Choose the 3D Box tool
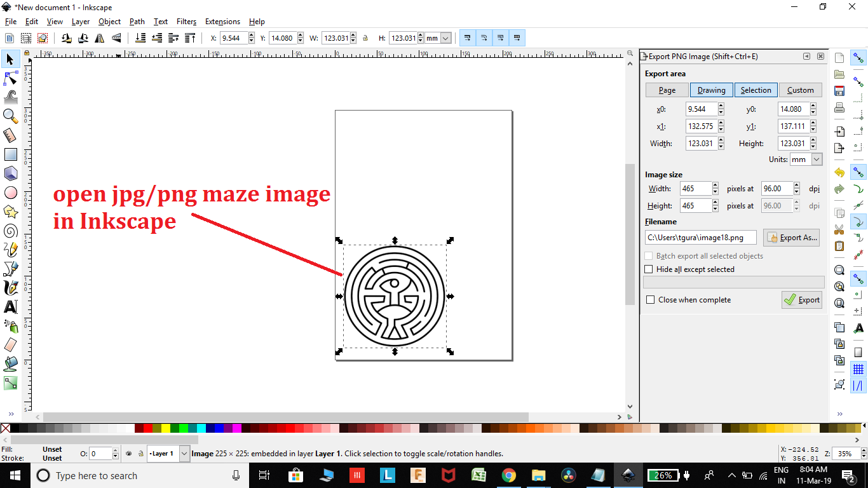Screen dimensions: 868x488 (x=11, y=173)
